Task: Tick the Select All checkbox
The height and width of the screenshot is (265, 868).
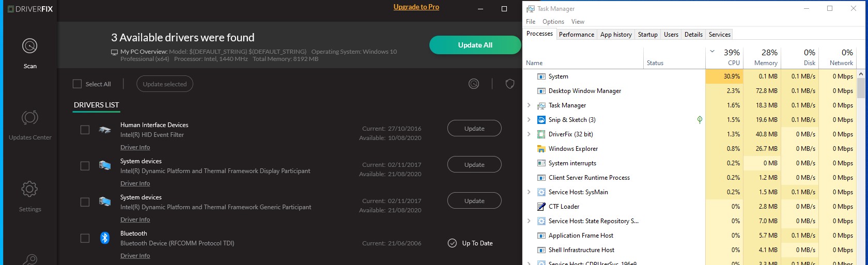Action: click(x=77, y=84)
